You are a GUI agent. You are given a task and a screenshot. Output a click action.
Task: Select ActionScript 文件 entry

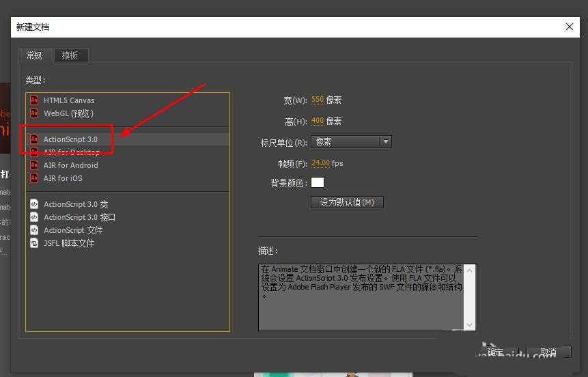point(128,230)
